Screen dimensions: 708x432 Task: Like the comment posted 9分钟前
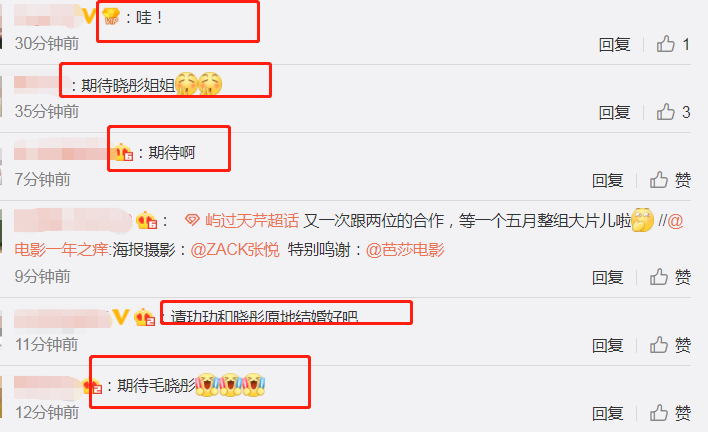click(659, 277)
